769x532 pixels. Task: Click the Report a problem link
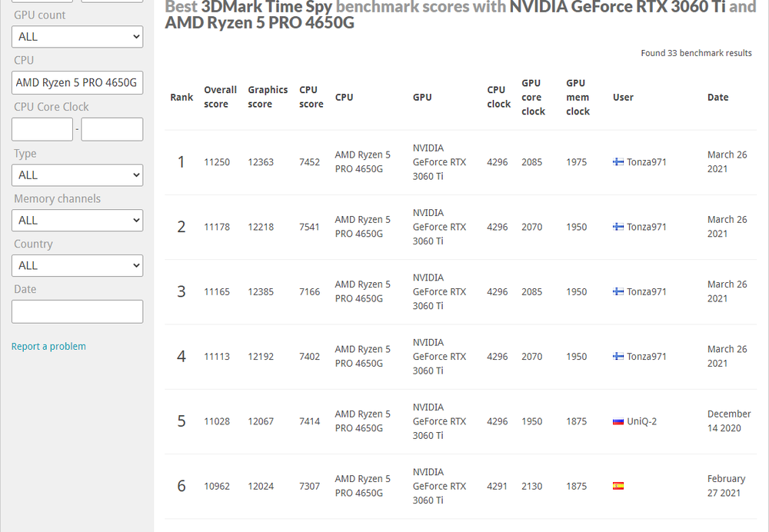(48, 346)
